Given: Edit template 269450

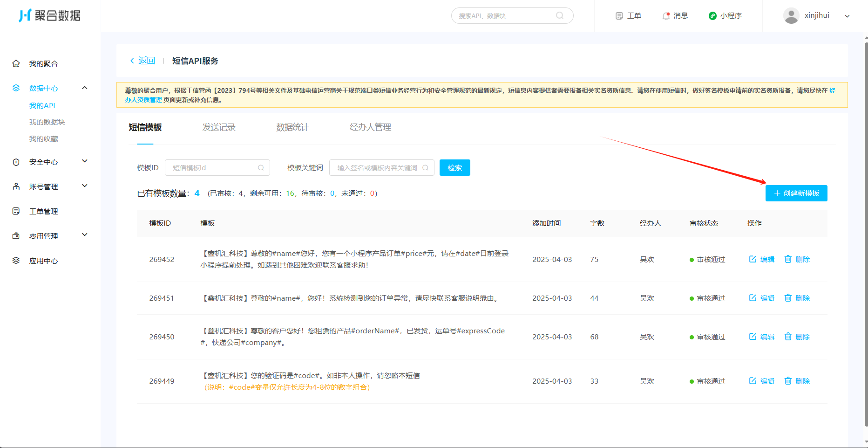Looking at the screenshot, I should [x=762, y=337].
